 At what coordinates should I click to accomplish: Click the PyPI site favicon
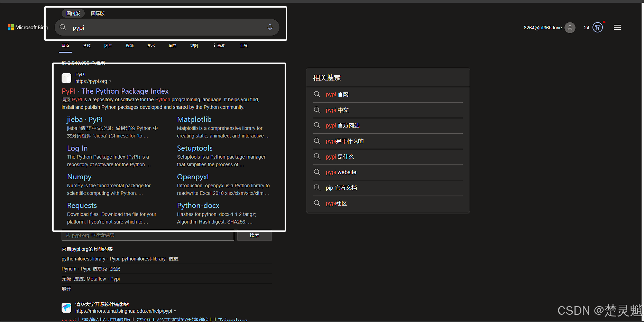pos(66,78)
